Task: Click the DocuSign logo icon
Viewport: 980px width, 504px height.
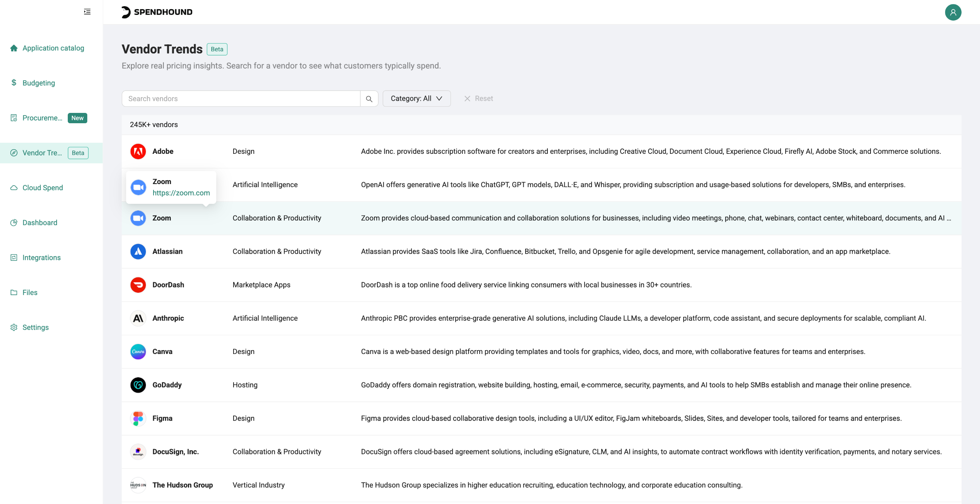Action: (x=138, y=452)
